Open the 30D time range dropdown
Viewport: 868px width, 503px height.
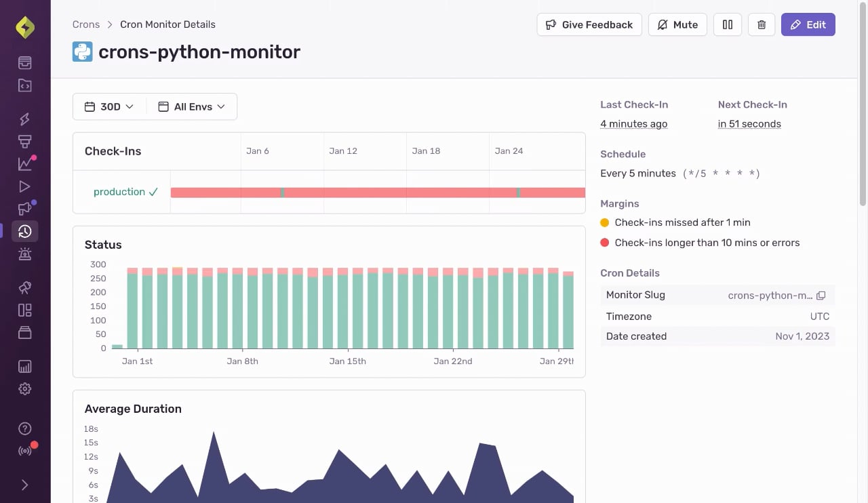(109, 107)
